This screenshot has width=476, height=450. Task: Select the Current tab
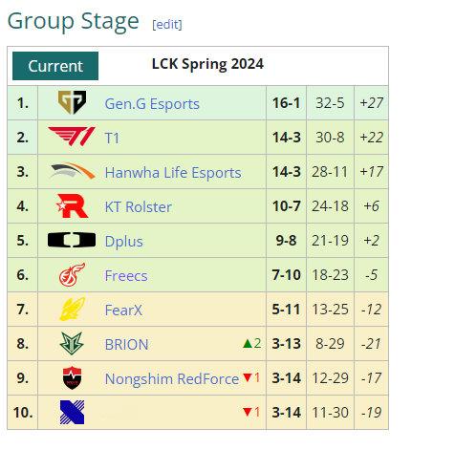[x=55, y=66]
